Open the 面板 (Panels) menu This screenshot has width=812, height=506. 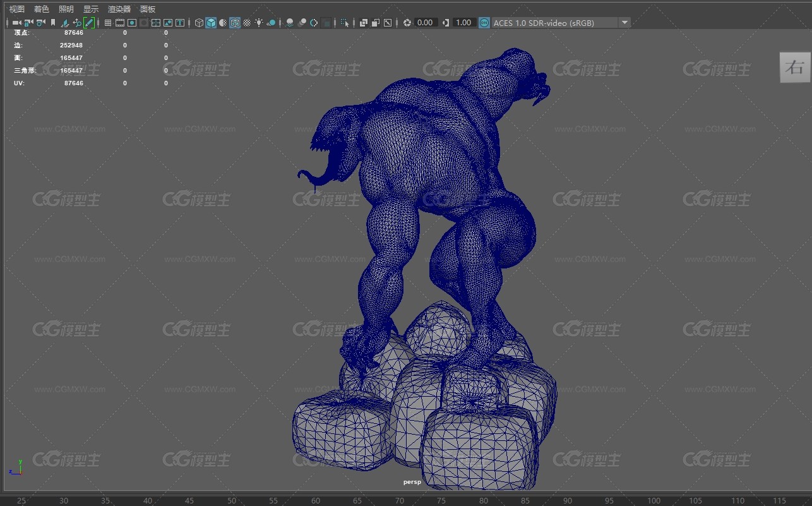(x=148, y=9)
